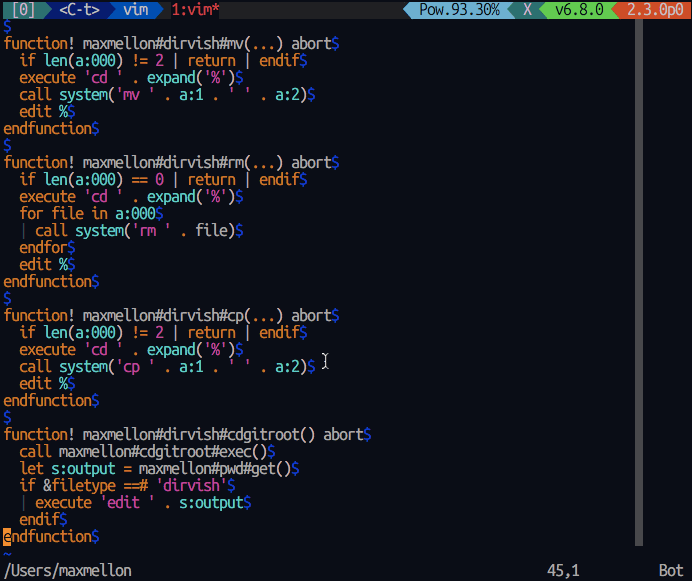Screen dimensions: 692x581
Task: Click the Pow.93.30% battery segment
Action: click(x=459, y=9)
